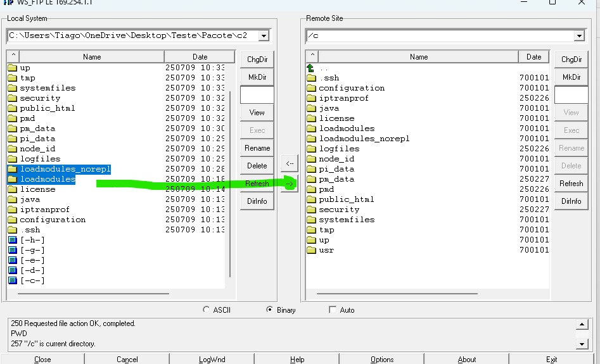
Task: Enable the Auto transfer checkbox
Action: coord(333,310)
